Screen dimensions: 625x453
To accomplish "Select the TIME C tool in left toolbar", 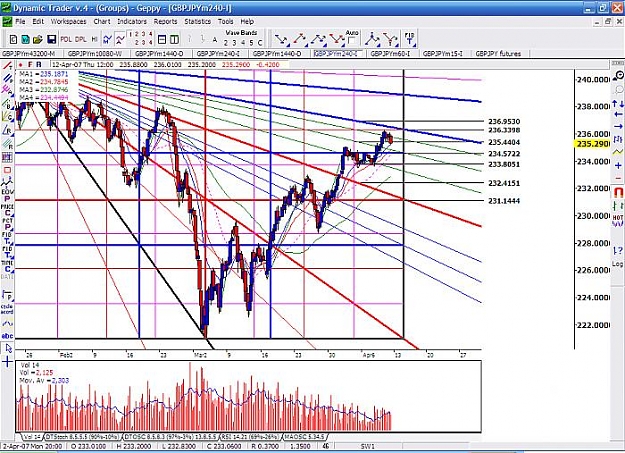I will [7, 267].
